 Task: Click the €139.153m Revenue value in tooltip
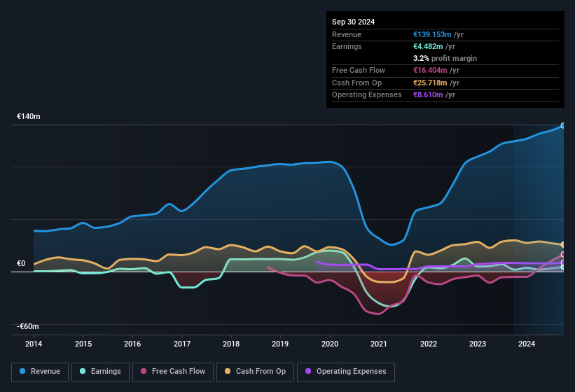pos(436,34)
